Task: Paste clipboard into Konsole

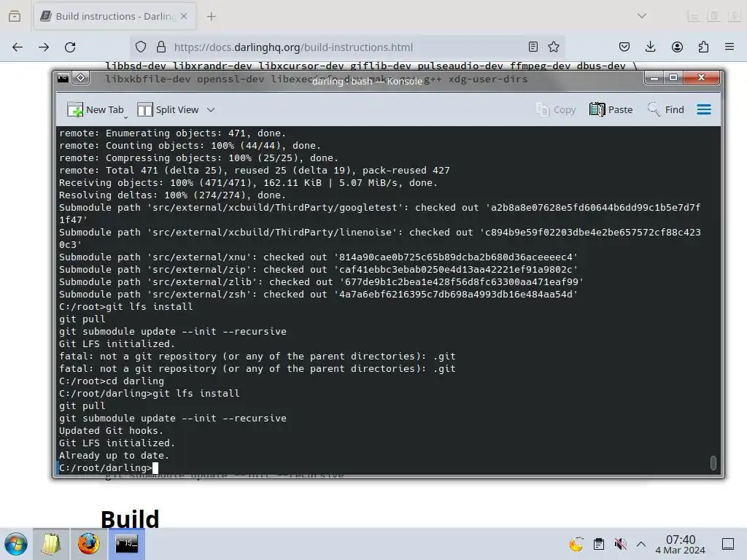Action: 611,109
